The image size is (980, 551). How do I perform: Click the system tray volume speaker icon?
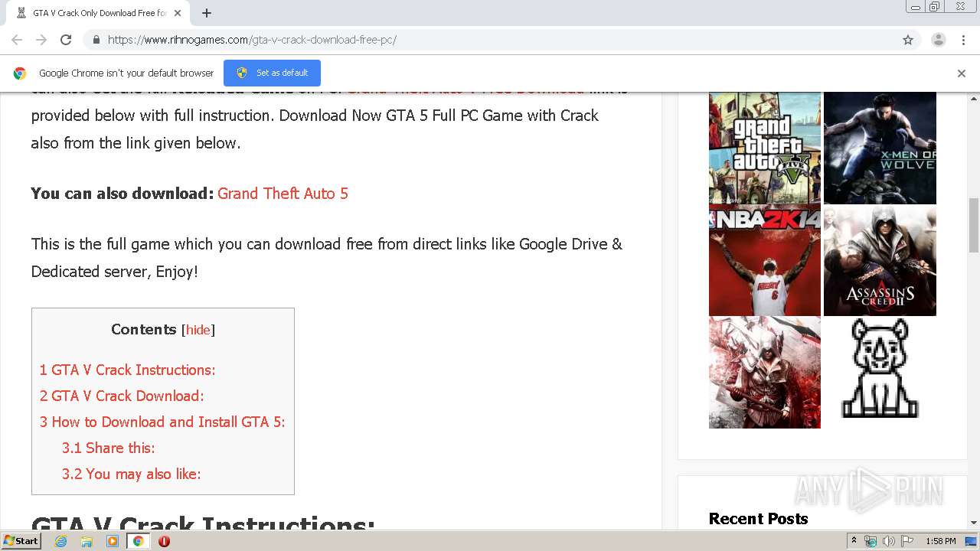[x=888, y=541]
